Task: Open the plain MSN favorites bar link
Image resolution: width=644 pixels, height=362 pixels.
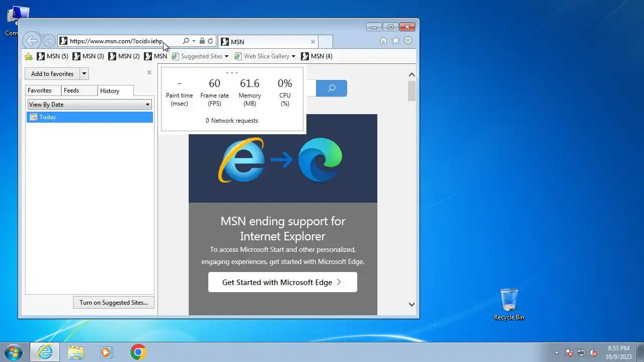Action: pyautogui.click(x=155, y=56)
